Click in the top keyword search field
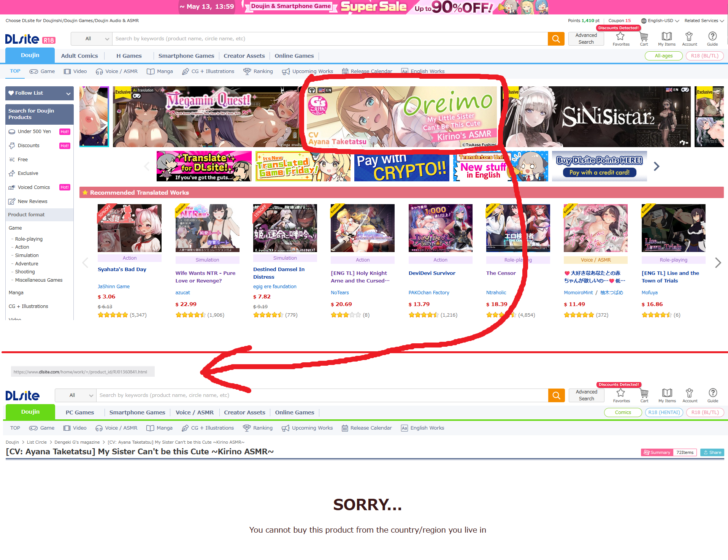Viewport: 728px width, 560px height. 330,39
